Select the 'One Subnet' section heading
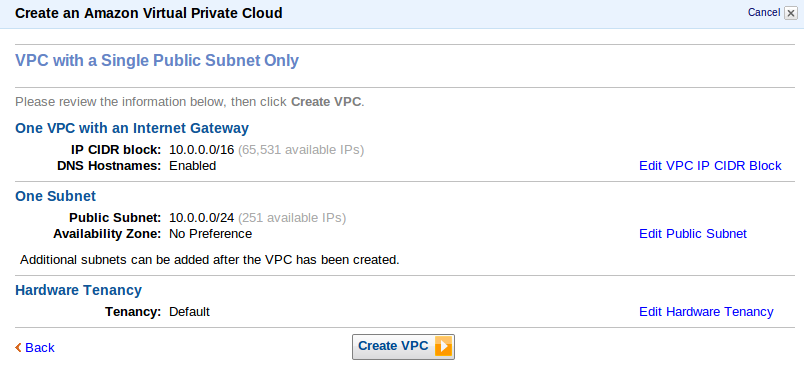The image size is (804, 382). (x=55, y=196)
